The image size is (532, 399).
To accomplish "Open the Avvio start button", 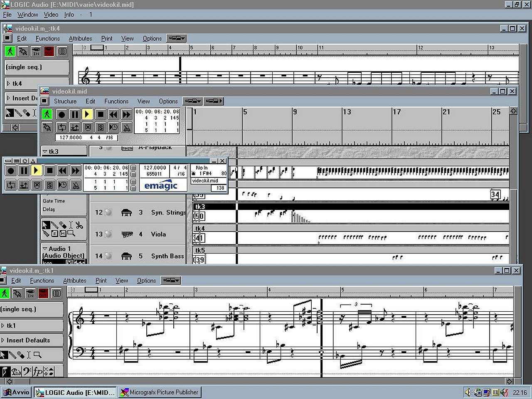I will click(x=16, y=392).
